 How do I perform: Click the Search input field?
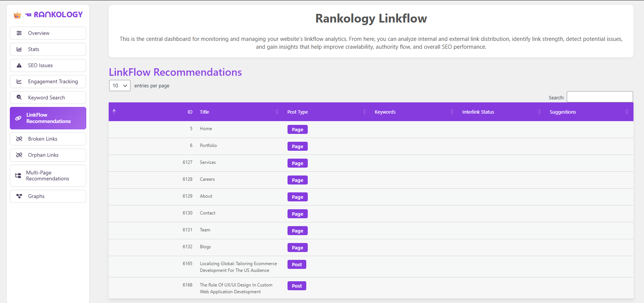tap(599, 97)
